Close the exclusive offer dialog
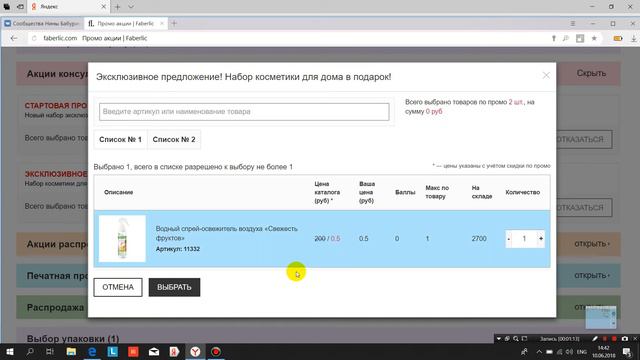The width and height of the screenshot is (640, 360). (546, 76)
